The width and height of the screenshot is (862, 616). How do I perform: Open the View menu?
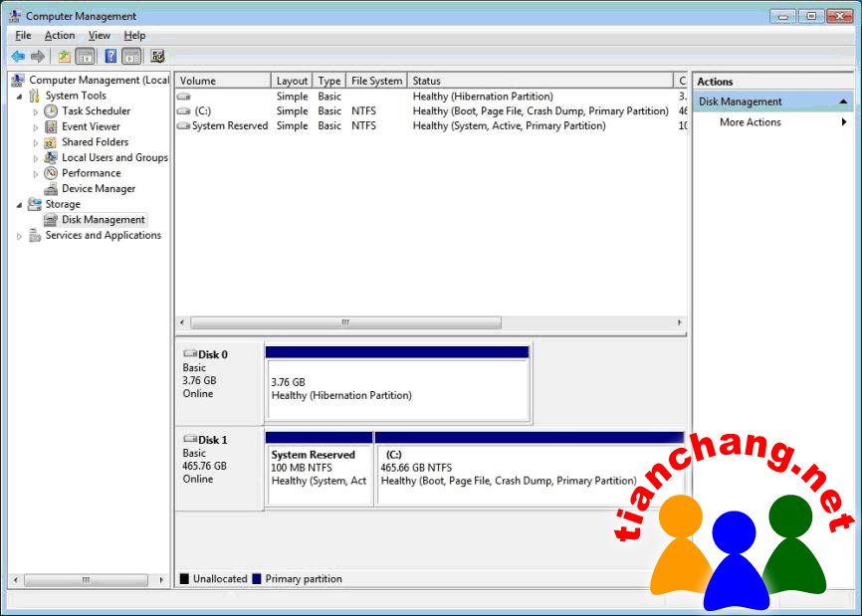click(x=99, y=36)
